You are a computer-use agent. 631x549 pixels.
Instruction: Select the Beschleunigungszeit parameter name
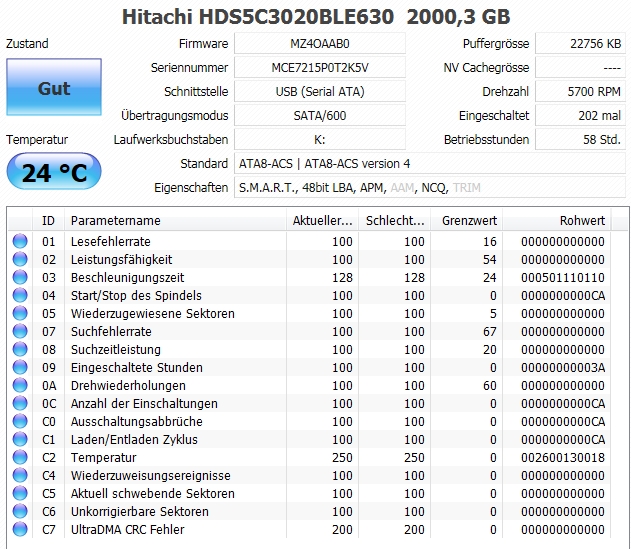[128, 278]
